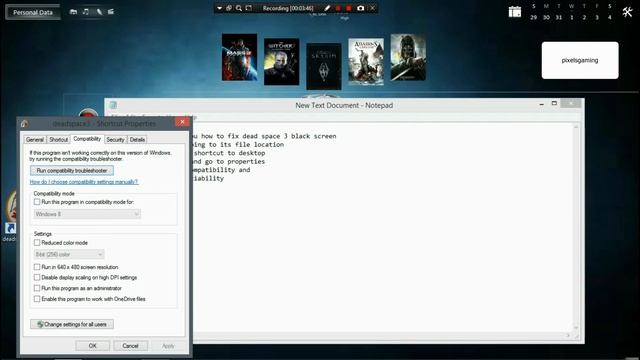This screenshot has width=640, height=360.
Task: Close the Shortcut Properties dialog
Action: click(182, 122)
